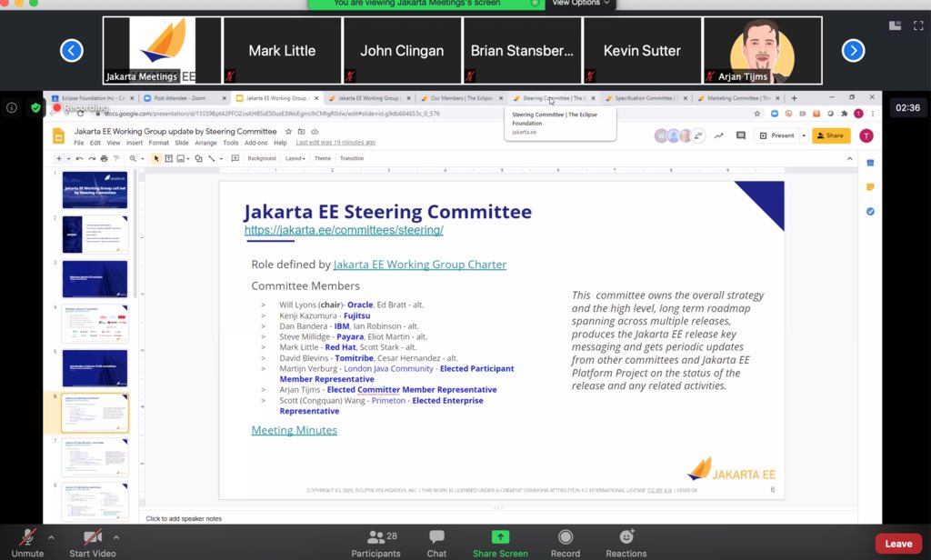This screenshot has width=931, height=560.
Task: Select the Line tool
Action: tap(211, 158)
